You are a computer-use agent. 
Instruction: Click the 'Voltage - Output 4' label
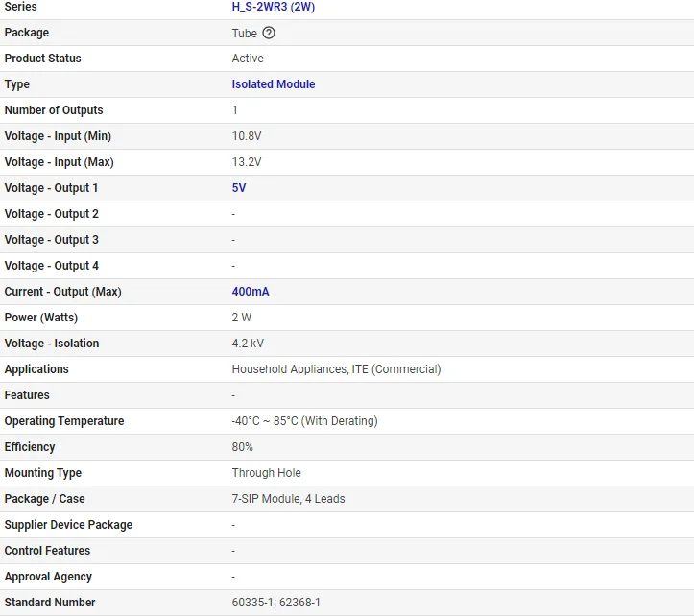click(x=51, y=266)
